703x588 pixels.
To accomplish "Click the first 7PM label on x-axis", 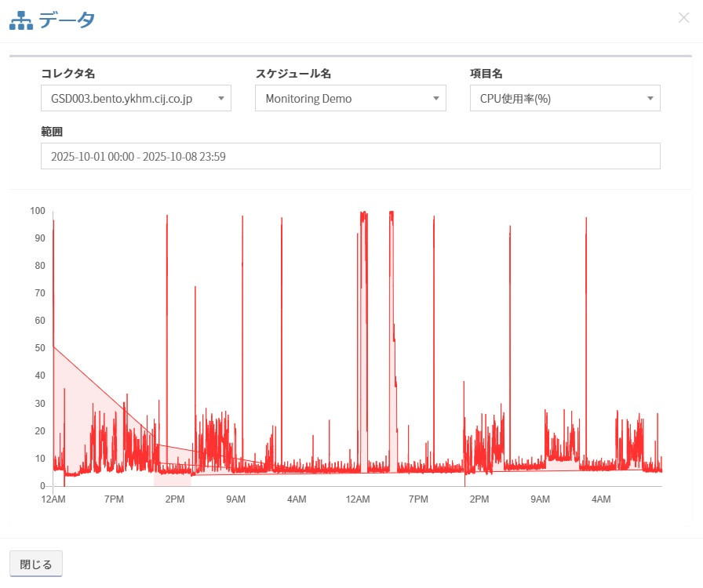I will (x=114, y=499).
